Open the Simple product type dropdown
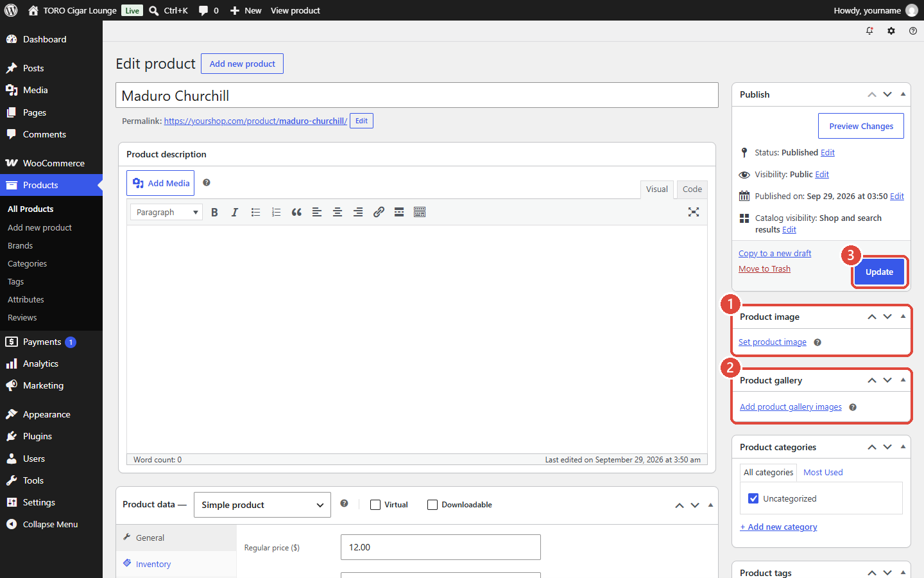This screenshot has width=924, height=578. (262, 505)
